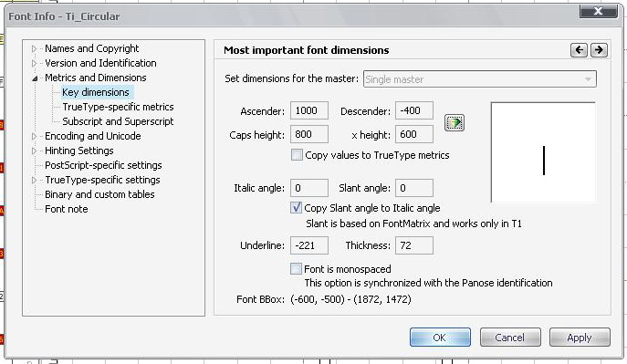Screen dimensions: 627x364
Task: Click the recalculate dimensions green arrow icon
Action: pyautogui.click(x=455, y=123)
